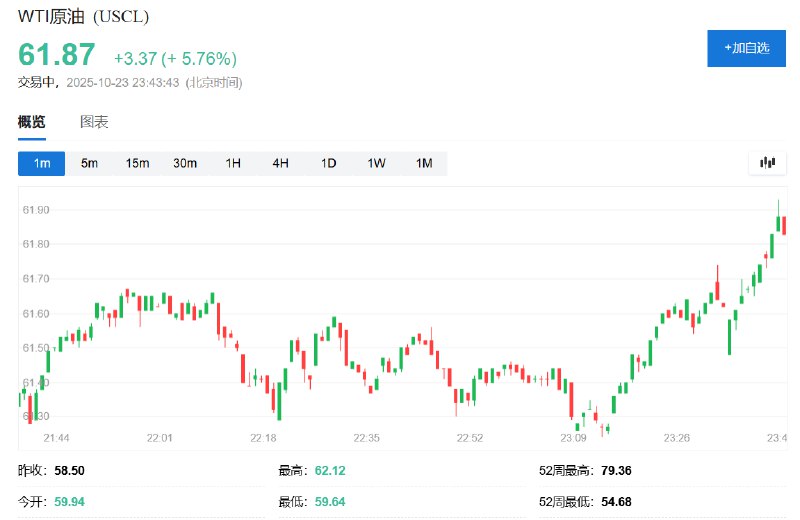The width and height of the screenshot is (800, 520).
Task: Click the 61.80 price axis label
Action: pos(36,244)
